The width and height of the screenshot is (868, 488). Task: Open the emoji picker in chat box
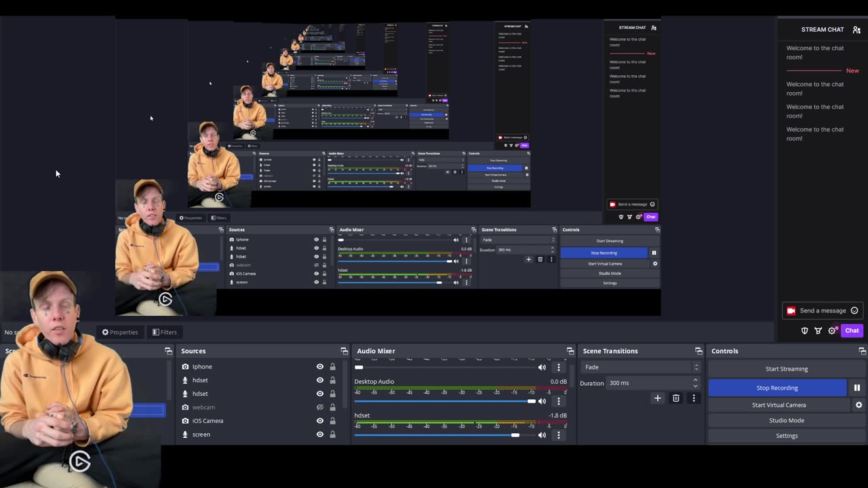click(x=854, y=310)
